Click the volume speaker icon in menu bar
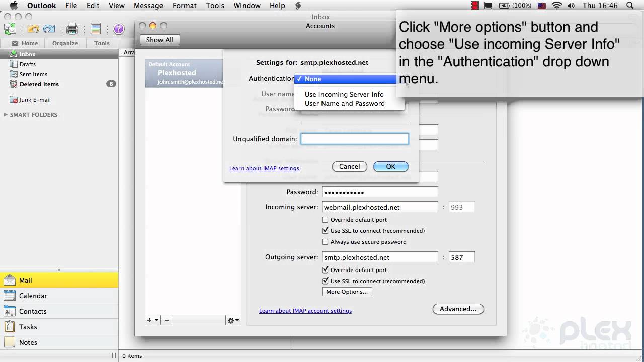The image size is (644, 362). [x=572, y=6]
